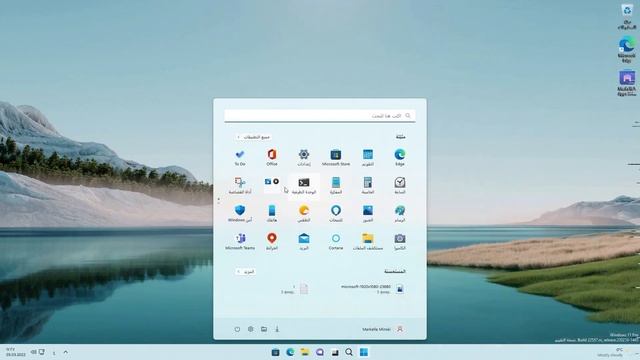Launch Edge from the taskbar
This screenshot has width=640, height=360.
pyautogui.click(x=290, y=352)
